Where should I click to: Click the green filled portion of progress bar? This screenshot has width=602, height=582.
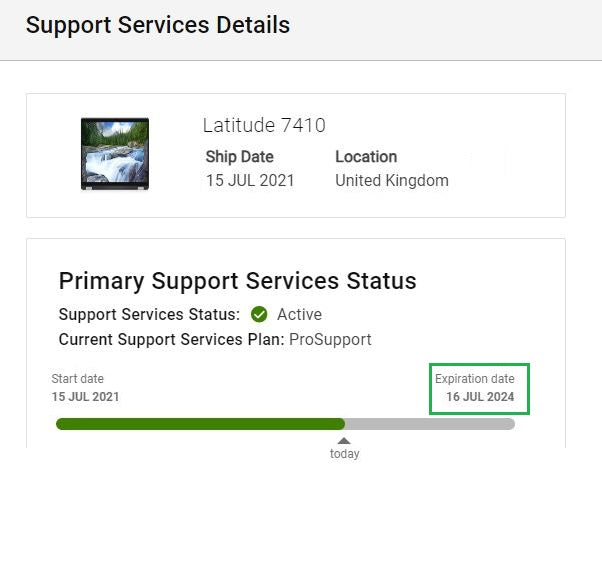coord(200,424)
